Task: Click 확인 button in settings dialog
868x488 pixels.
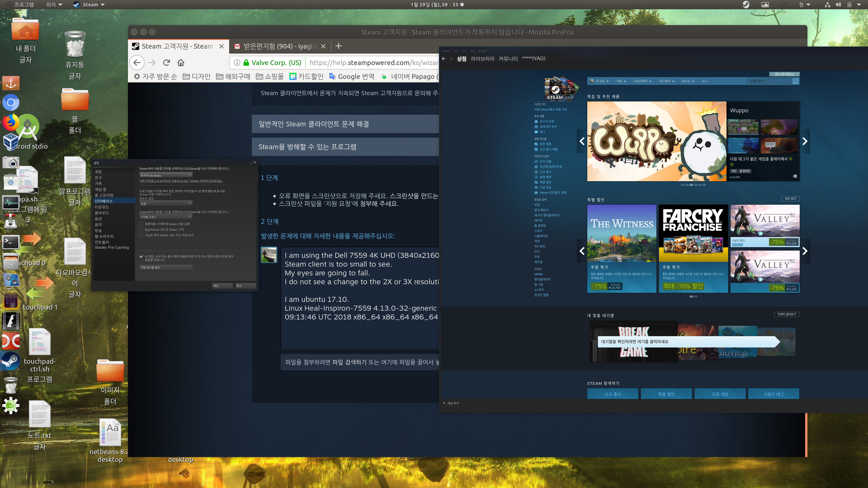Action: point(222,286)
